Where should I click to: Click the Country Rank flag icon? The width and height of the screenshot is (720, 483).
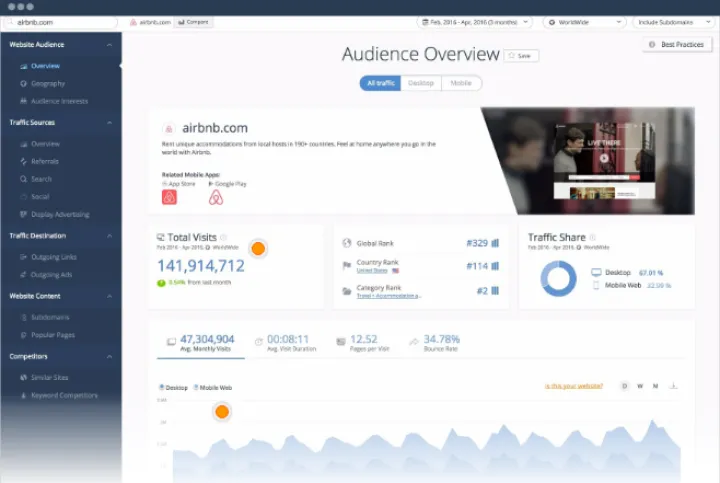pos(395,271)
